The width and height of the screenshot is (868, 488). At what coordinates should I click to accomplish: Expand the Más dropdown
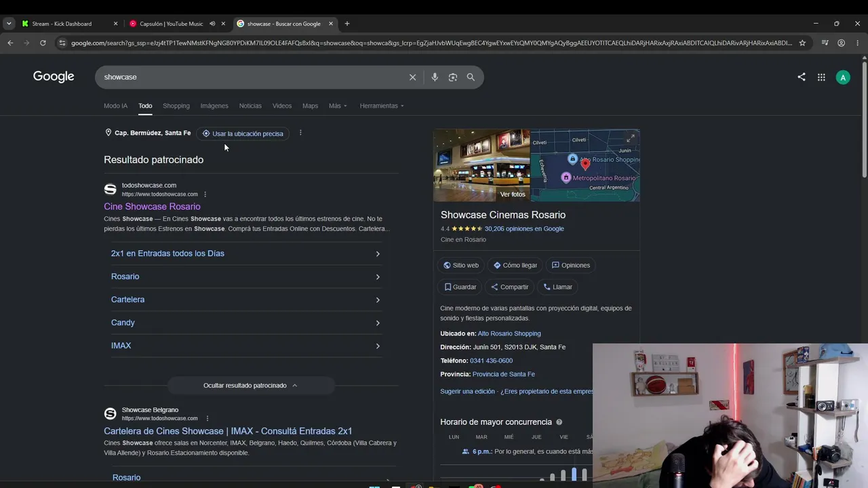point(338,106)
